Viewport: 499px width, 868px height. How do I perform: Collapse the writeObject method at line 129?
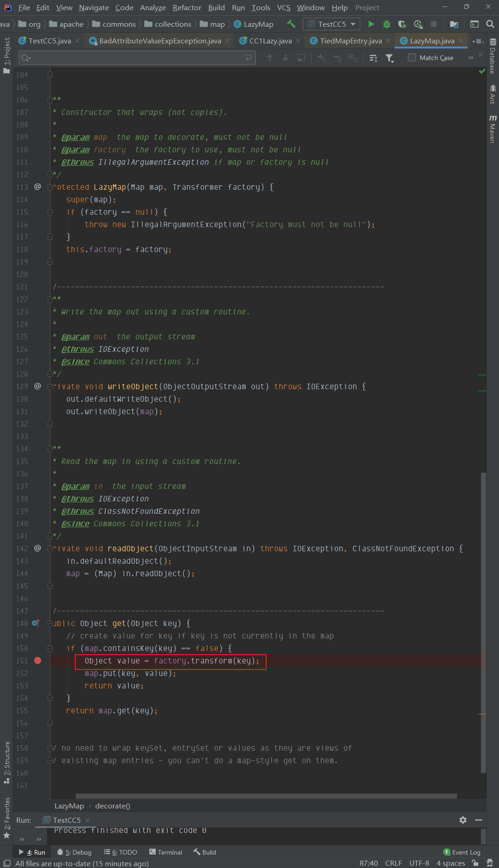coord(50,386)
